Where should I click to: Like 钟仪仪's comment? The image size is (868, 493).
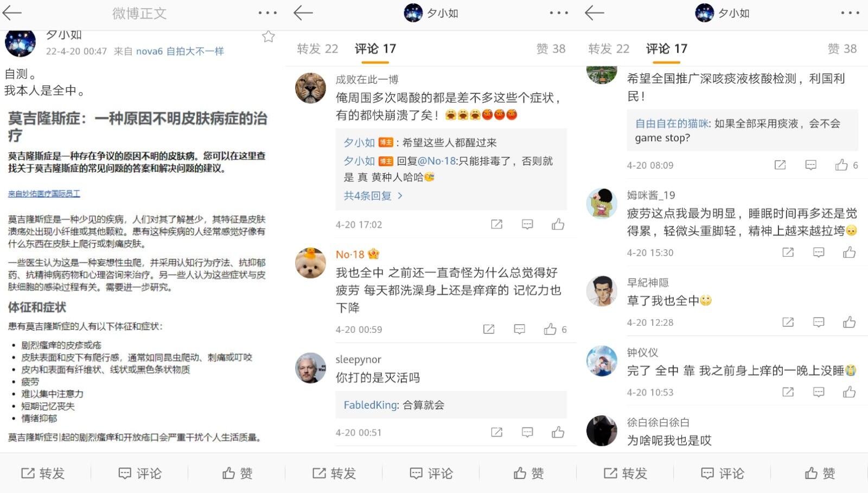(x=849, y=392)
